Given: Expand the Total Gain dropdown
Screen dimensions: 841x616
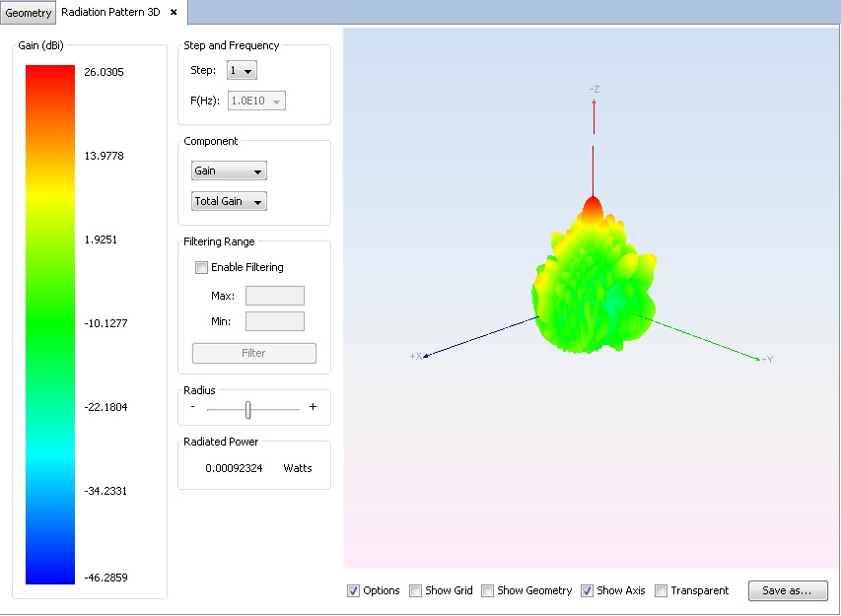Looking at the screenshot, I should (229, 202).
